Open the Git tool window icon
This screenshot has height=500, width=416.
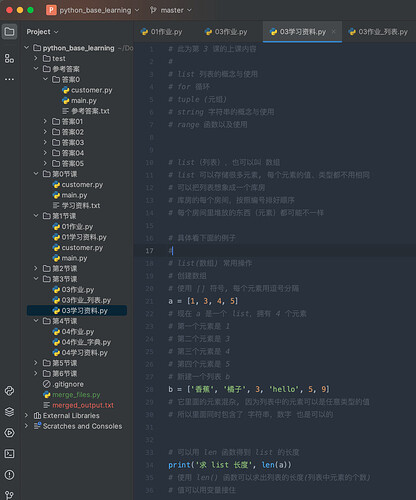tap(9, 495)
